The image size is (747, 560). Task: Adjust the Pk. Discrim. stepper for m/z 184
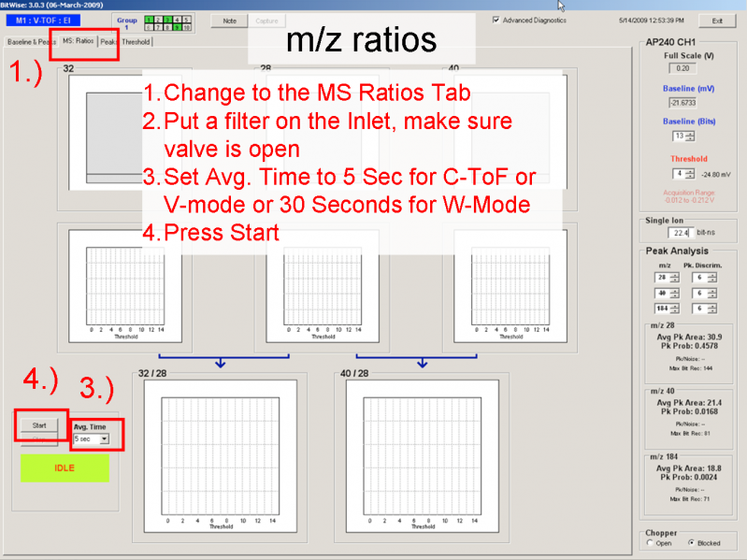click(x=712, y=308)
